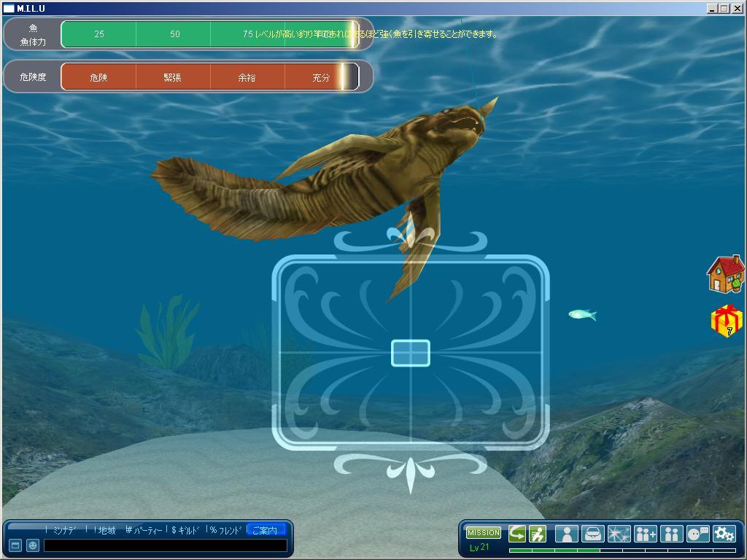The image size is (747, 560).
Task: Click the center square of fishing control
Action: click(x=411, y=353)
